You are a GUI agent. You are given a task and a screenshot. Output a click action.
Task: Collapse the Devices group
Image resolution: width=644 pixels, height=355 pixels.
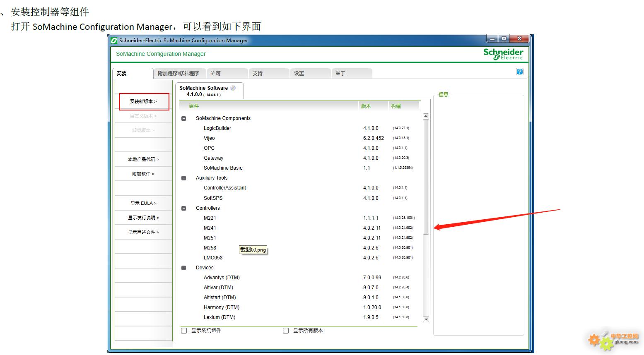[184, 268]
